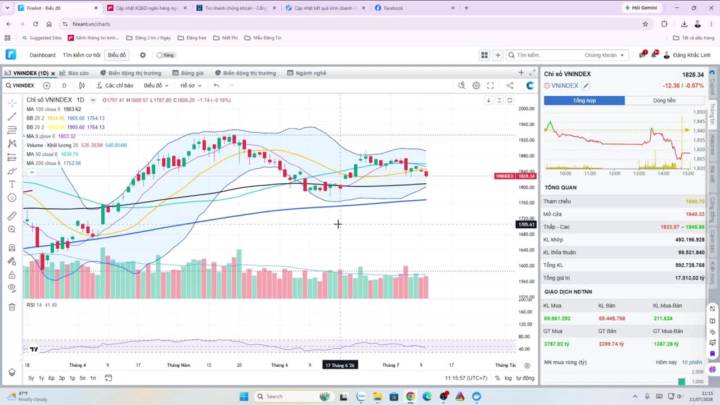Click the Facebook browser tab

413,8
